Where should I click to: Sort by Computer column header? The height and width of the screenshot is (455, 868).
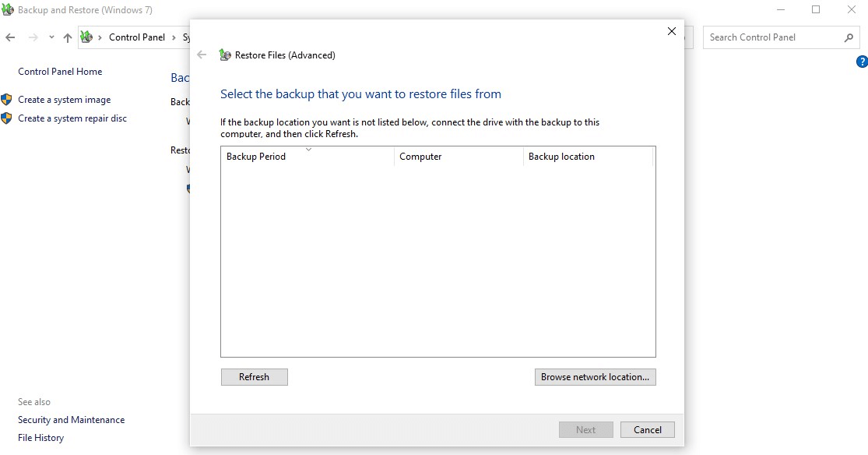coord(459,157)
